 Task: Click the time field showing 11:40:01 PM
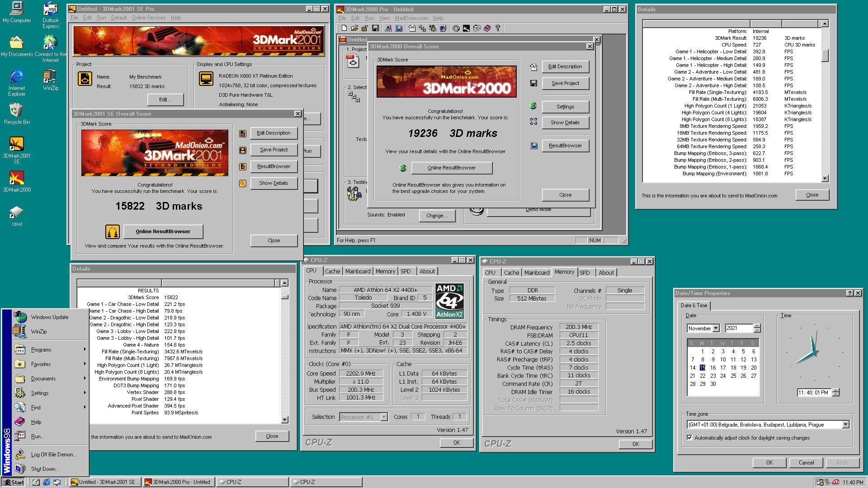click(814, 392)
